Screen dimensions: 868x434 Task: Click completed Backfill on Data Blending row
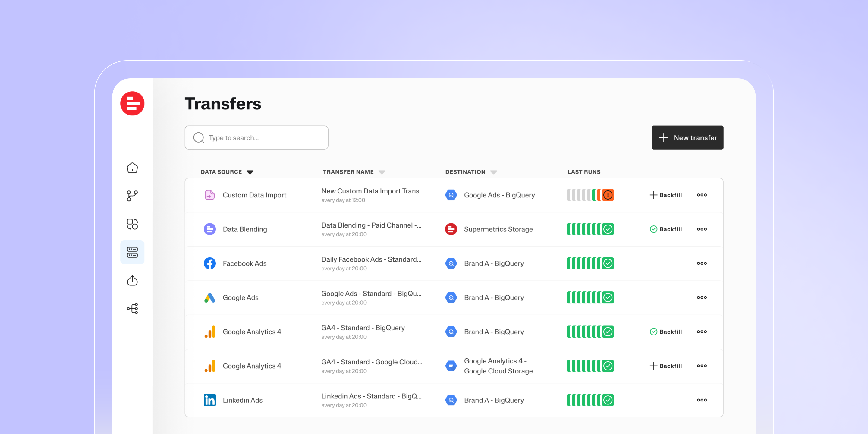point(665,229)
